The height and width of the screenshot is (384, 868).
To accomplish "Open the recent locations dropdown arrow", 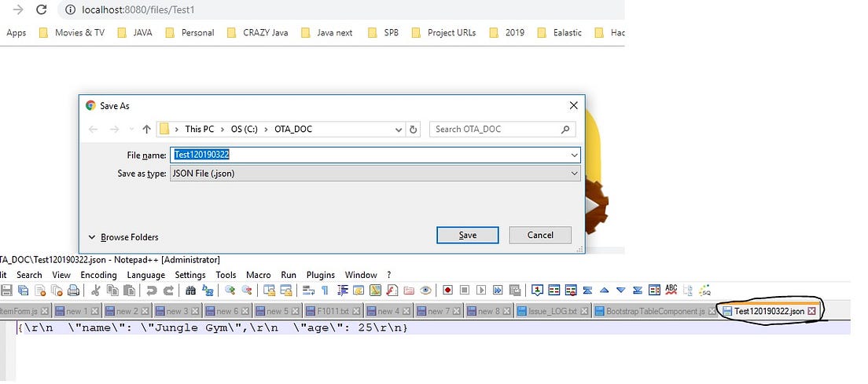I will [x=131, y=130].
